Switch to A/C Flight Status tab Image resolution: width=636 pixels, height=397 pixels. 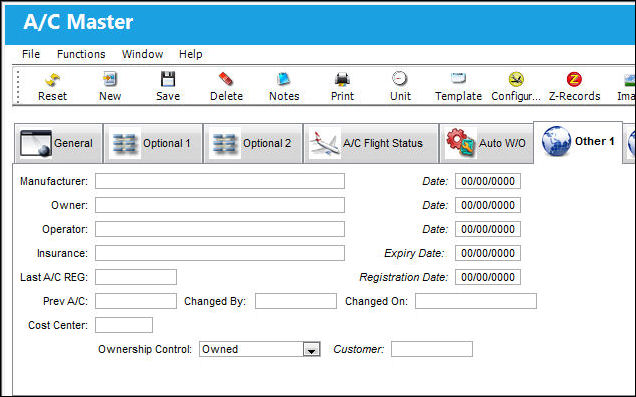coord(371,144)
